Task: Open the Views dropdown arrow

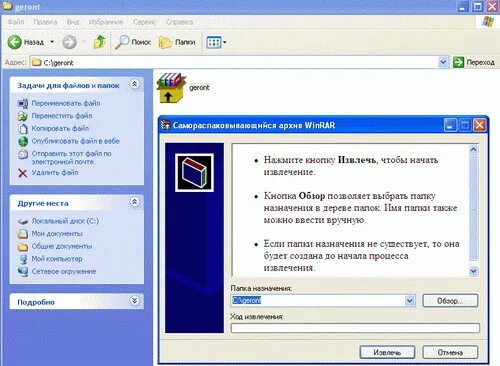Action: click(225, 42)
